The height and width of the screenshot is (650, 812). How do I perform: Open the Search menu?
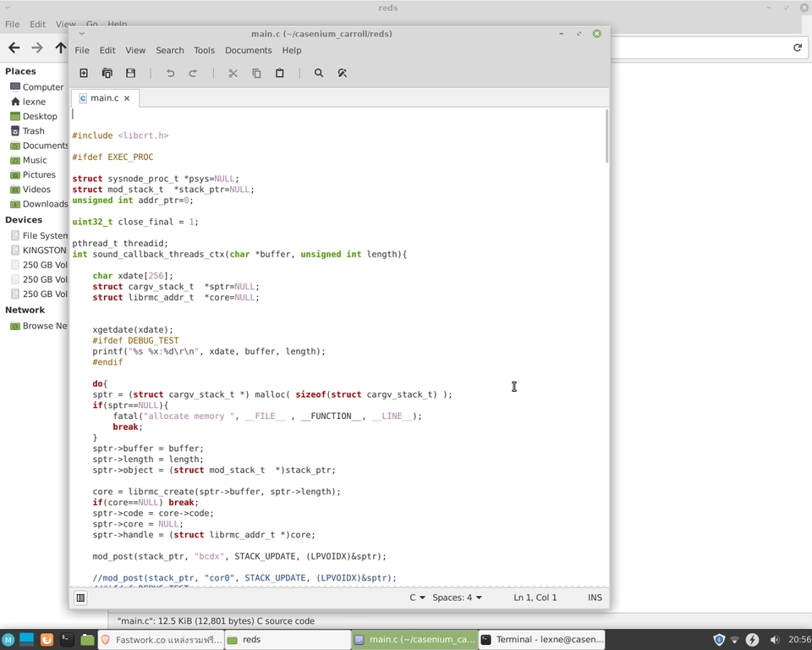pos(170,50)
